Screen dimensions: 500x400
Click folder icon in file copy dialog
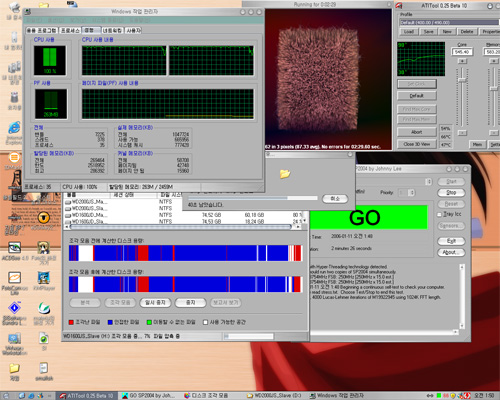tap(285, 174)
